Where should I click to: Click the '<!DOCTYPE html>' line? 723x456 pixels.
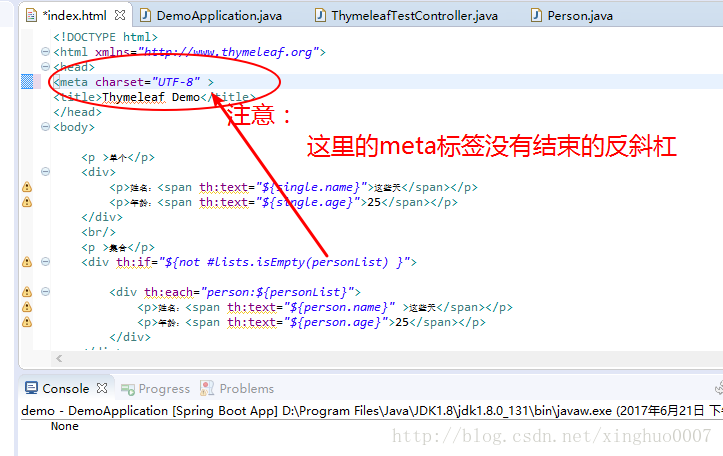[105, 37]
